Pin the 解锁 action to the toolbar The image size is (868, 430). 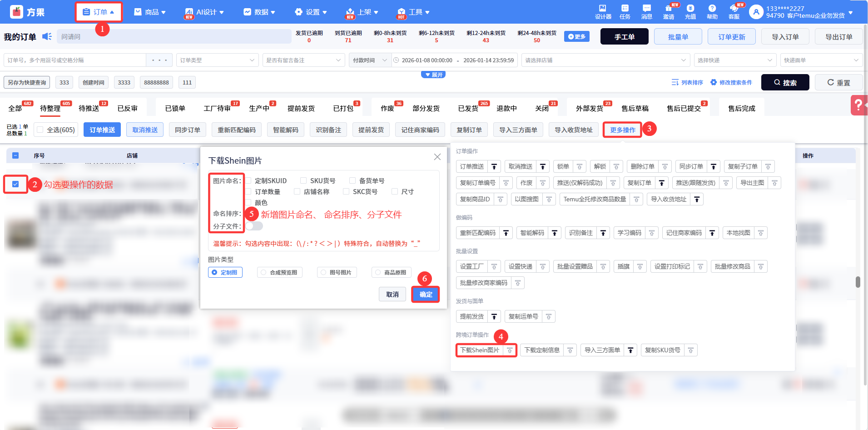[616, 167]
